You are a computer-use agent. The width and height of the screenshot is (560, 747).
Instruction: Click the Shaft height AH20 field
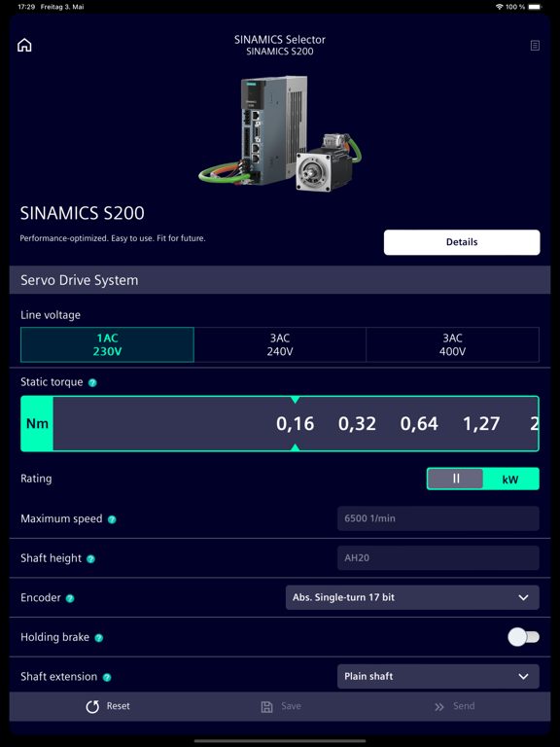tap(438, 558)
